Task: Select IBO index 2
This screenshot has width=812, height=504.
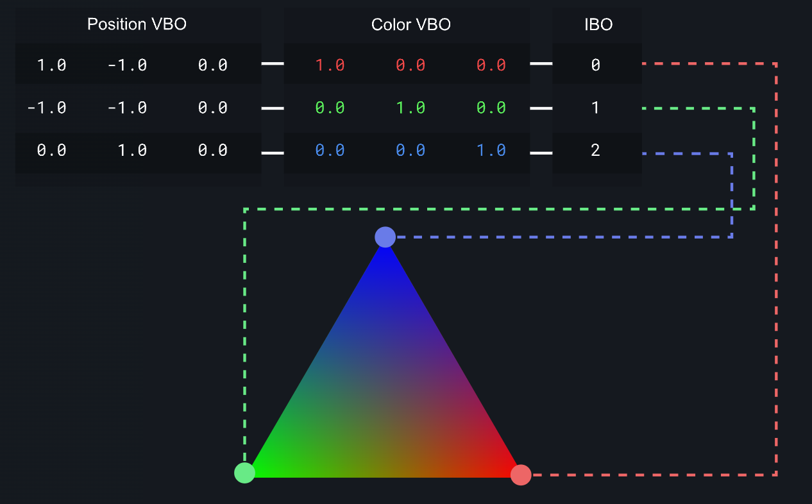Action: coord(595,150)
